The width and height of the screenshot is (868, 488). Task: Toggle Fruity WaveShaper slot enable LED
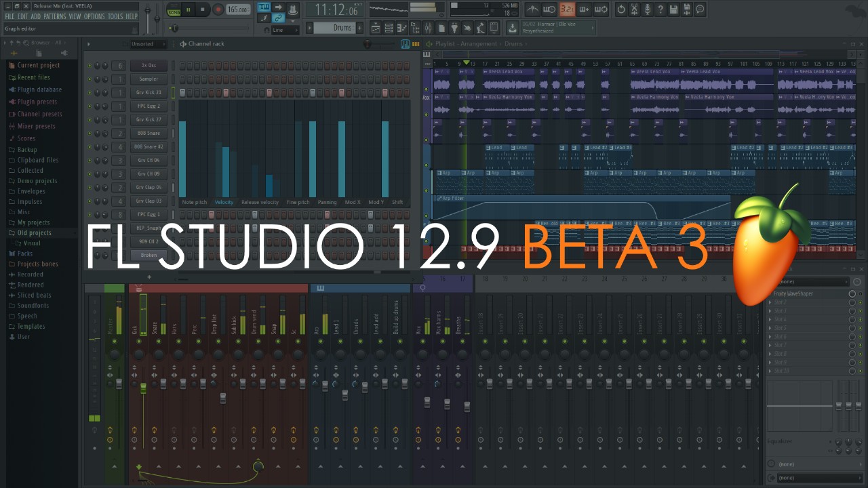coord(861,293)
